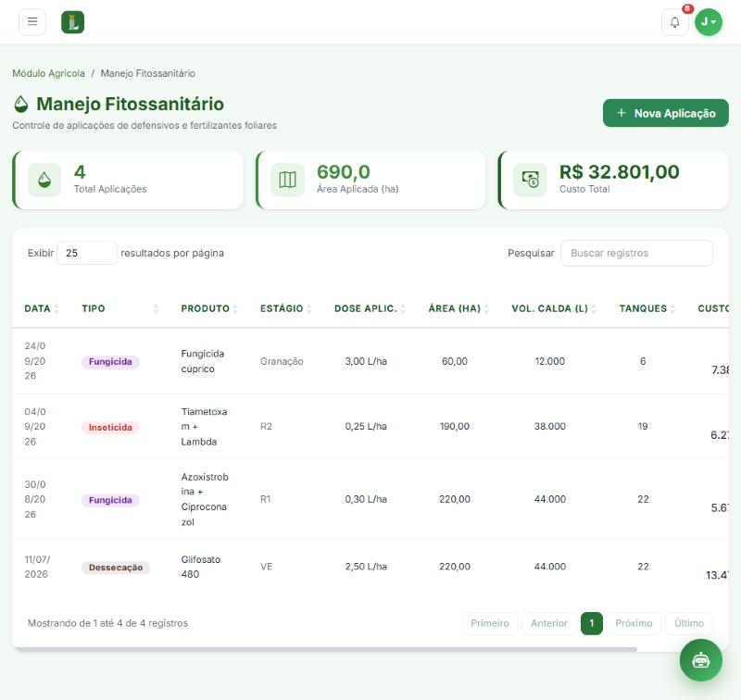741x700 pixels.
Task: Click the money icon in Custo Total card
Action: 530,180
